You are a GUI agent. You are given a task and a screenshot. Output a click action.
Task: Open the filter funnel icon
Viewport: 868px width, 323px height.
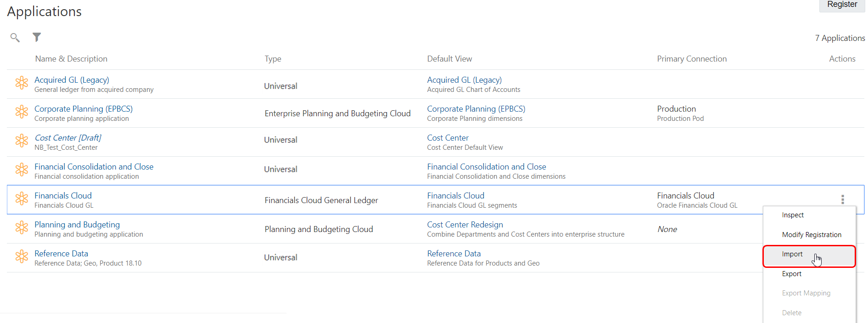click(x=37, y=37)
